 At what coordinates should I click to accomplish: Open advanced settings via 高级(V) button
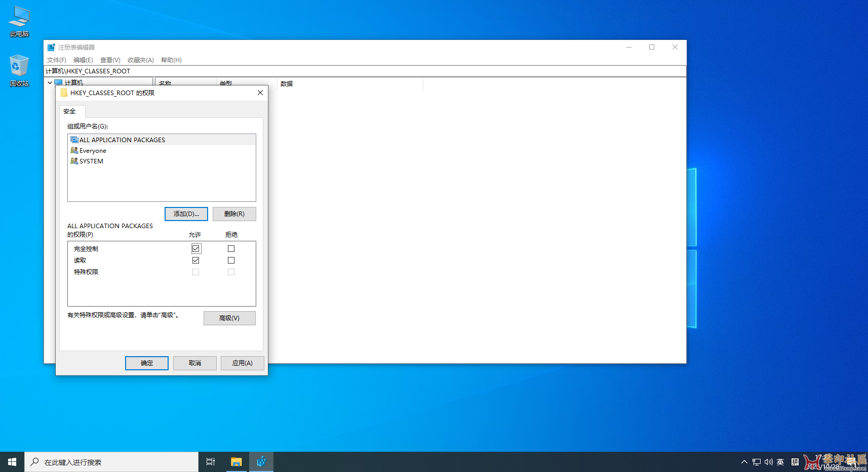click(229, 318)
